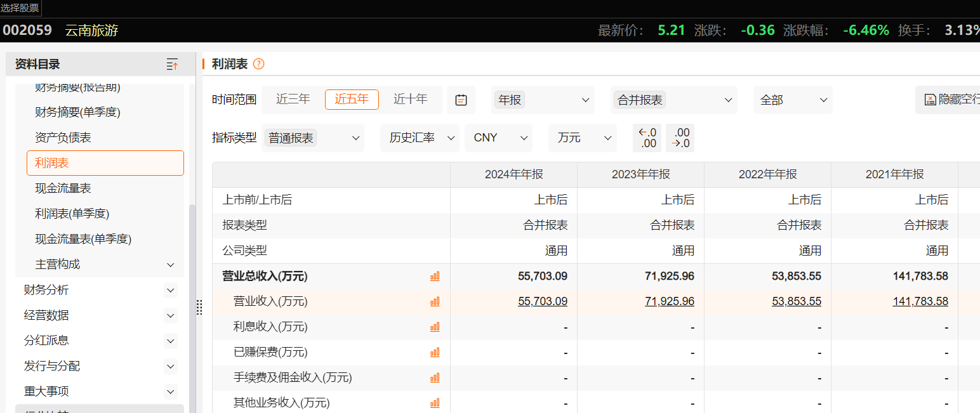Open 现金流量表(单季度) in the sidebar
The height and width of the screenshot is (413, 980).
click(x=84, y=239)
